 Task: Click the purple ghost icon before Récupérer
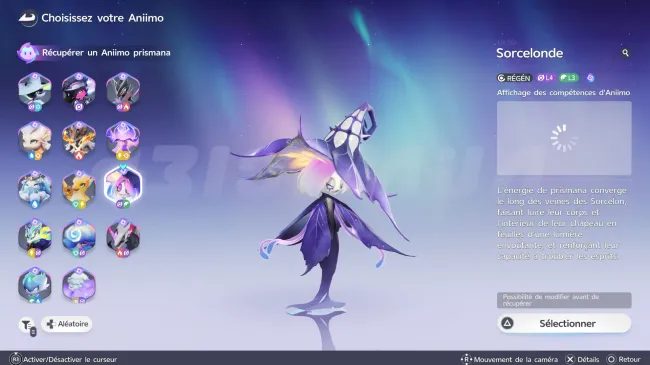pyautogui.click(x=27, y=53)
